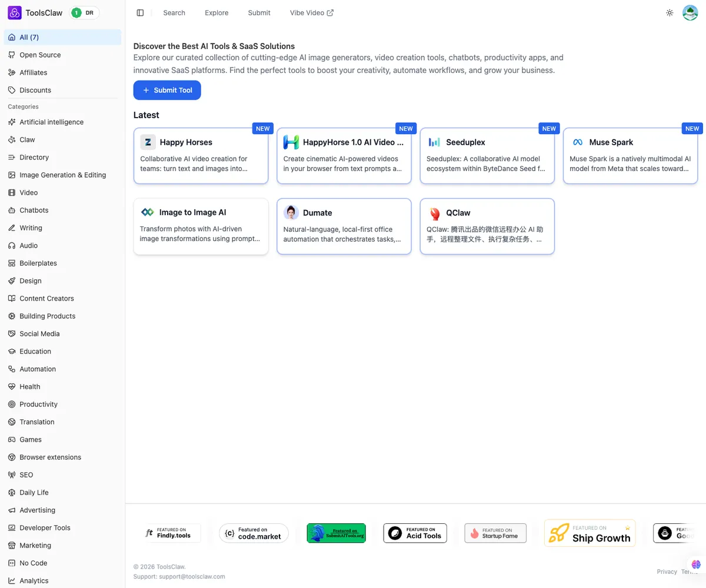Open the Submit nav item
706x588 pixels.
[x=259, y=13]
